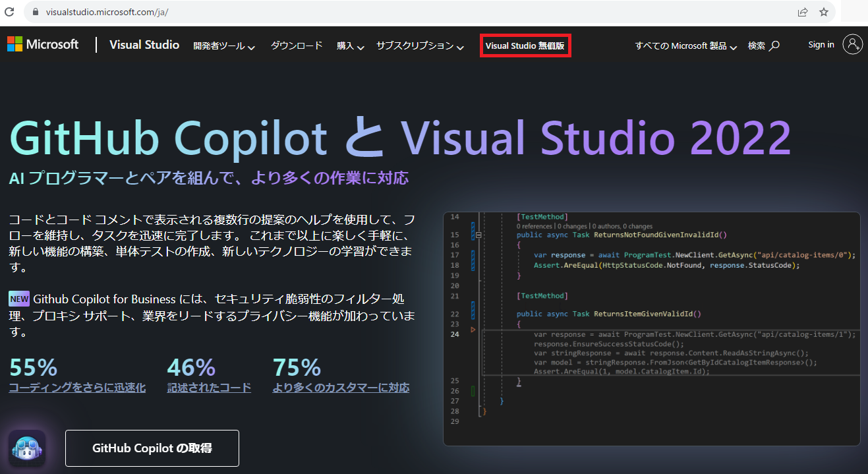The image size is (868, 474).
Task: Click the 46% statistic text
Action: pyautogui.click(x=192, y=367)
